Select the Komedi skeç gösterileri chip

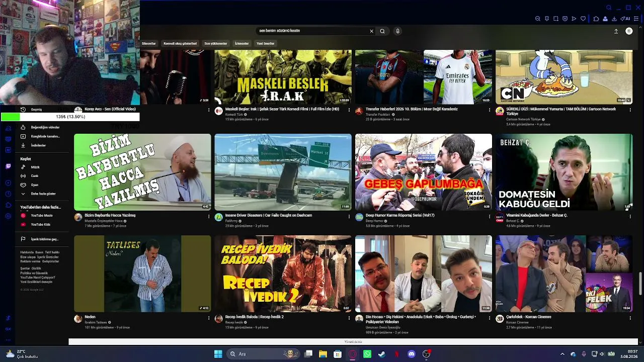coord(180,44)
